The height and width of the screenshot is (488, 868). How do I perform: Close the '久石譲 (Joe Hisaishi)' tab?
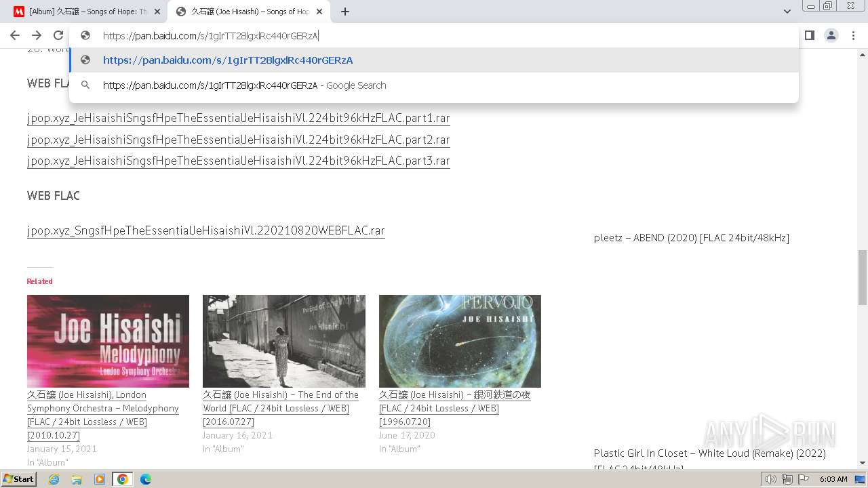coord(320,12)
